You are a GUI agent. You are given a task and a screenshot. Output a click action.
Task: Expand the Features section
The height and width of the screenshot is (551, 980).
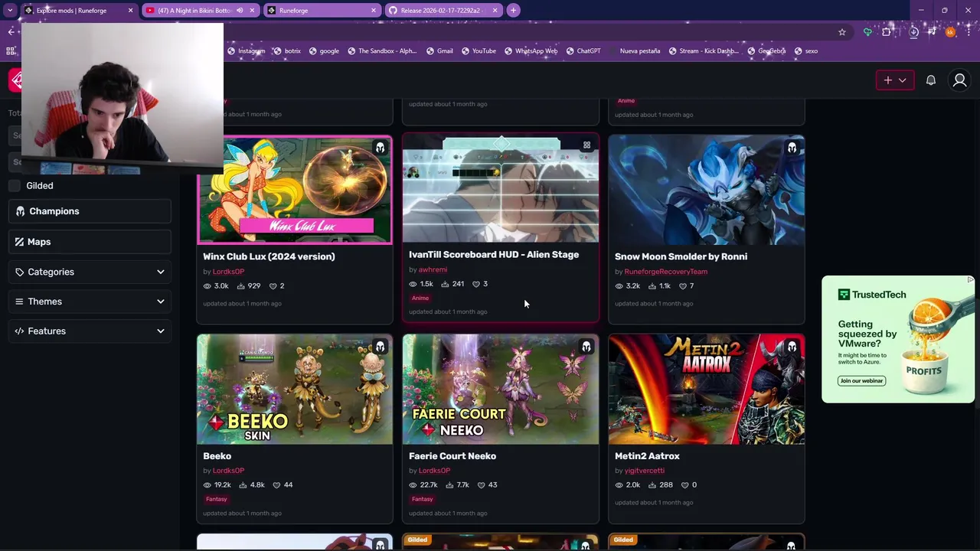tap(90, 331)
